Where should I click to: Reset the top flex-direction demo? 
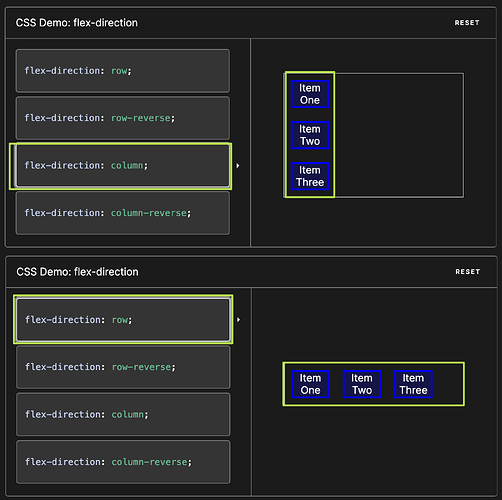click(x=467, y=23)
